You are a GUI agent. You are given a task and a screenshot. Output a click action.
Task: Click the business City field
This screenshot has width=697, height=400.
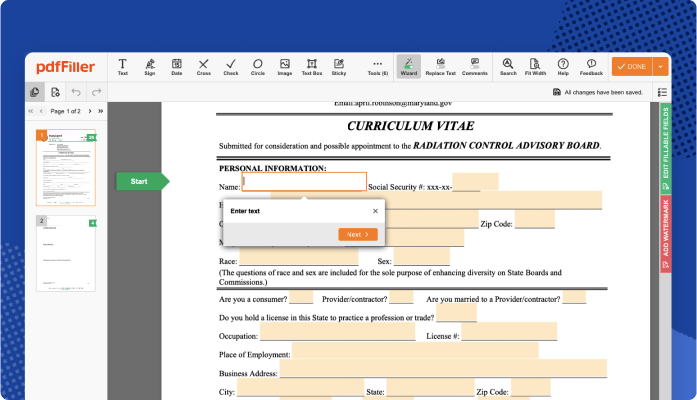click(300, 388)
